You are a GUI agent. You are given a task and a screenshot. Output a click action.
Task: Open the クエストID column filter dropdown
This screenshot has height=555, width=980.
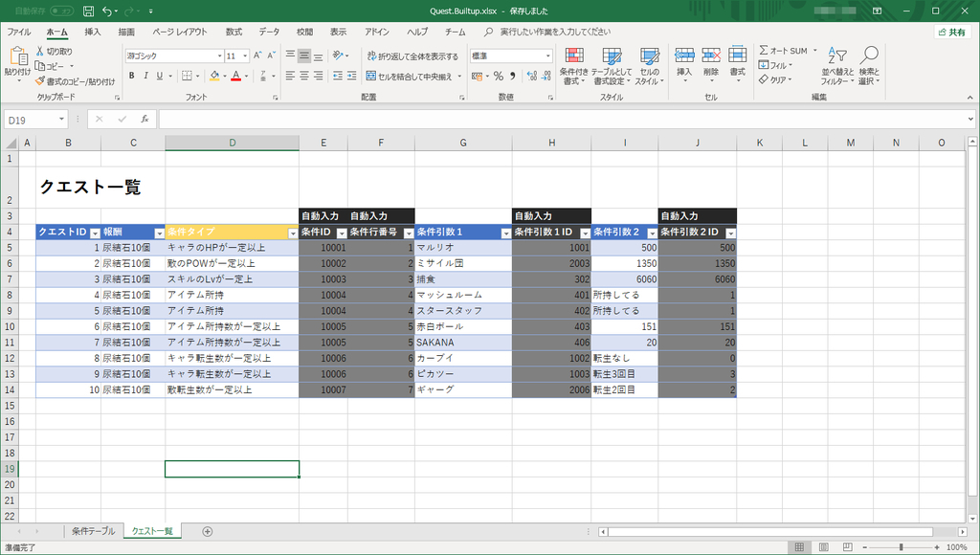click(x=95, y=233)
